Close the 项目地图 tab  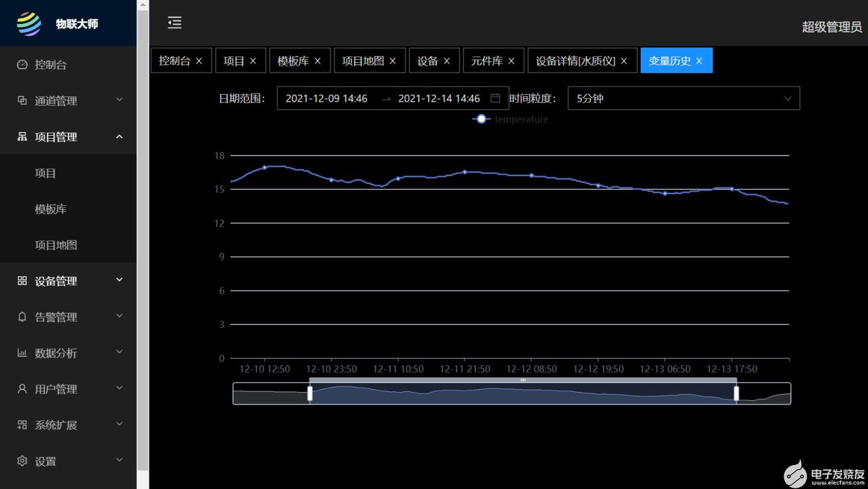pos(393,61)
